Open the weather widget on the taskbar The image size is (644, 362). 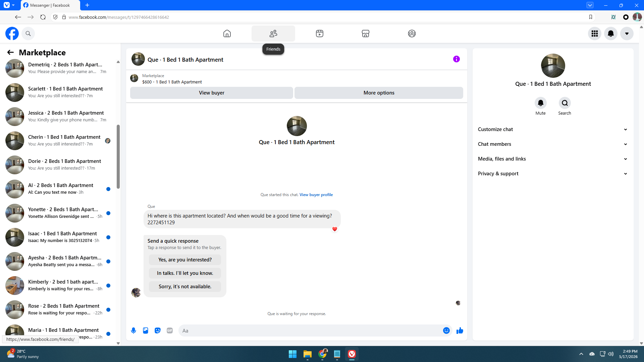point(23,354)
